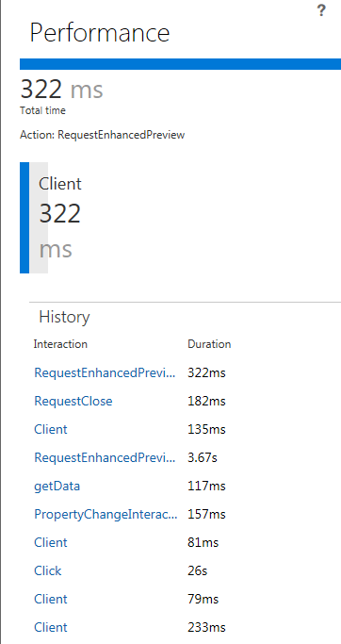Screen dimensions: 341x644
Task: Click the Action: RequestEnhancedPreview label
Action: tap(102, 135)
